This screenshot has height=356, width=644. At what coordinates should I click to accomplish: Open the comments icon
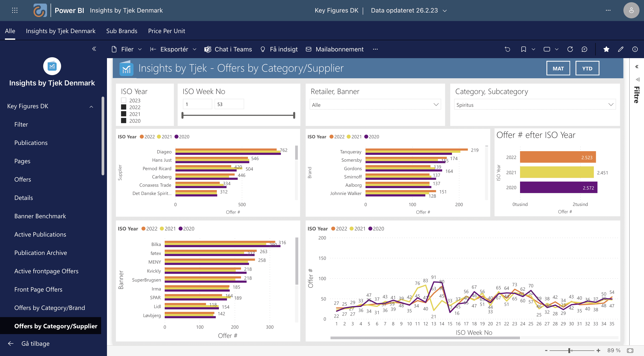(584, 49)
